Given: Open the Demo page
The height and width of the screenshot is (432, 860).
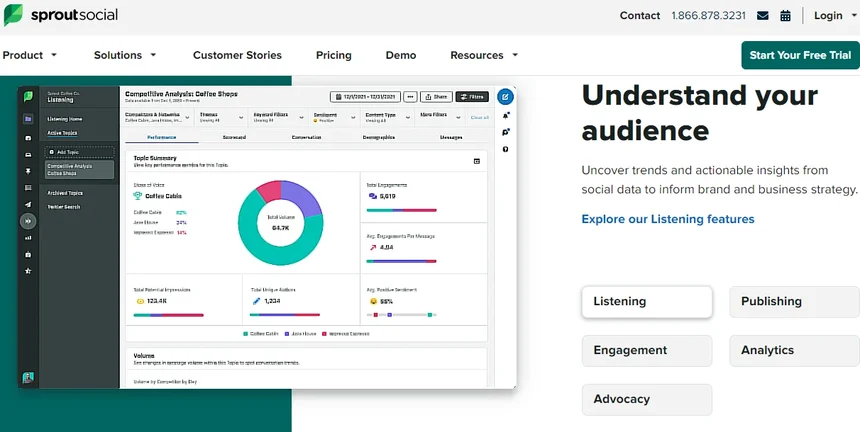Looking at the screenshot, I should point(400,55).
